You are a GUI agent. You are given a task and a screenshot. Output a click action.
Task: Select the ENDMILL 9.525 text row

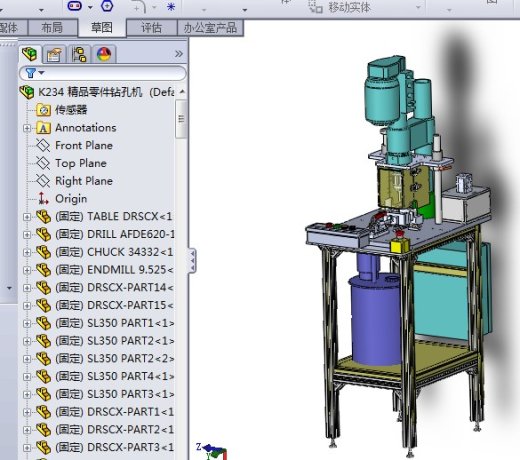pyautogui.click(x=114, y=270)
